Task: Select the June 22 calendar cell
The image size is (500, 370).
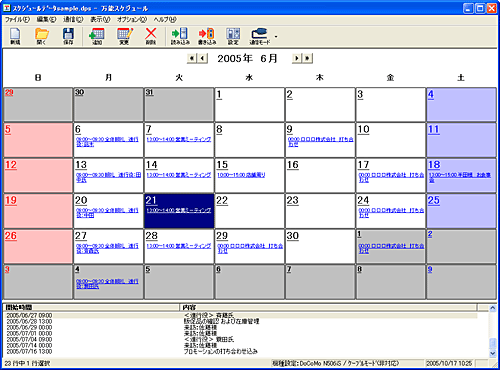Action: [x=250, y=211]
